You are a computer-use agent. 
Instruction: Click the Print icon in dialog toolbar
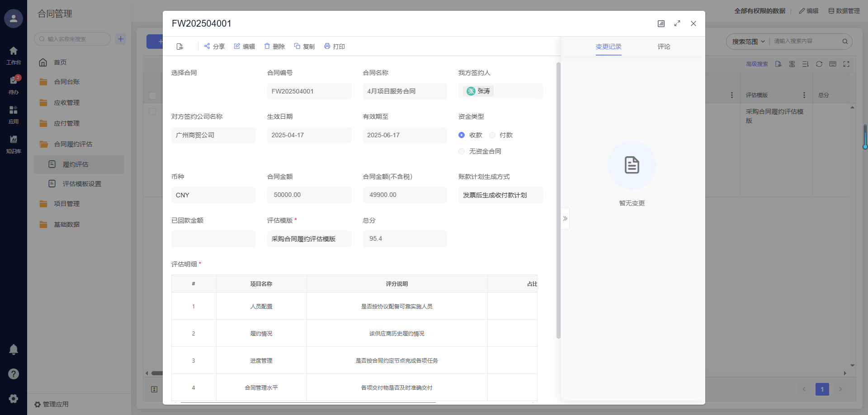327,46
